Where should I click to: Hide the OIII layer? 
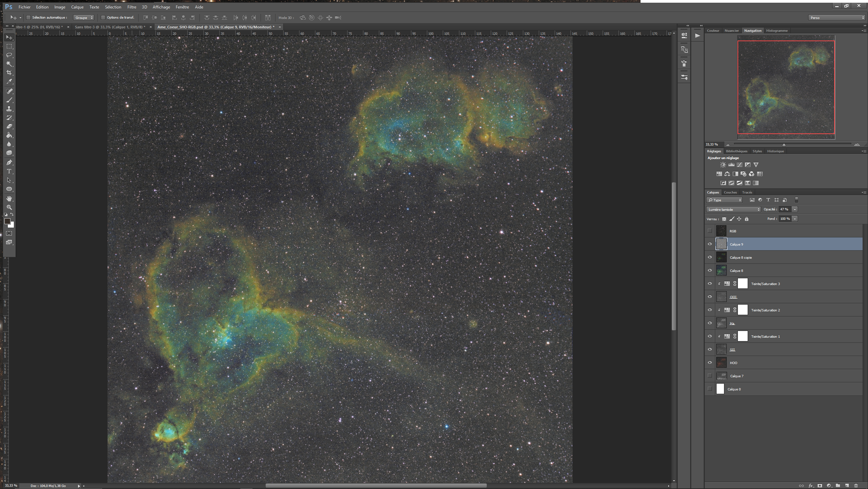710,297
